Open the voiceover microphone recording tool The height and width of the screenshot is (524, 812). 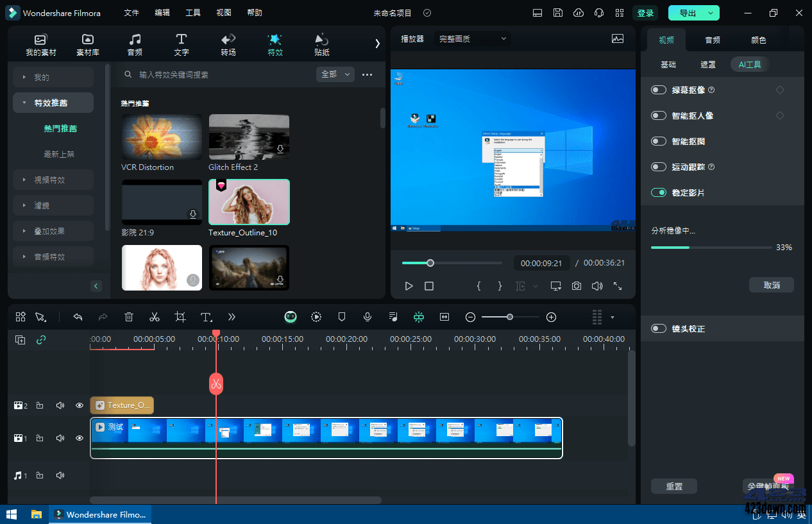point(367,316)
